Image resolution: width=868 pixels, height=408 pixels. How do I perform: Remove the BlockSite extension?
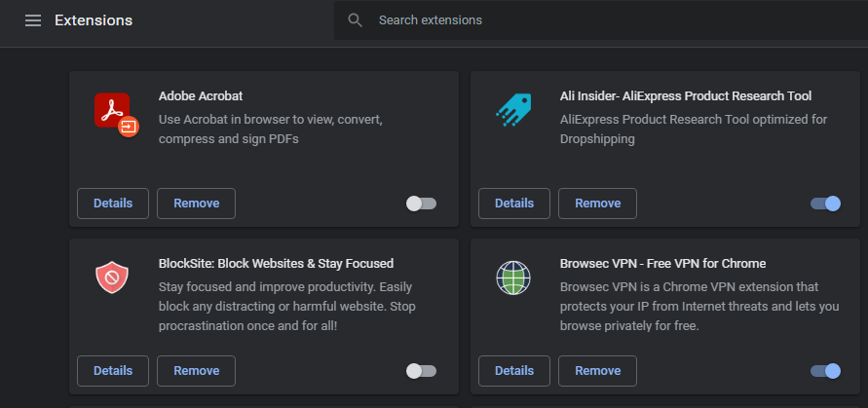tap(196, 371)
